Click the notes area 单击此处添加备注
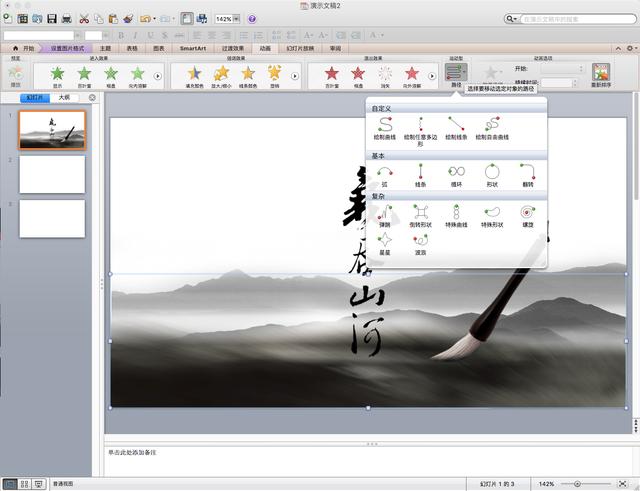Screen dimensions: 640x491 tap(132, 452)
